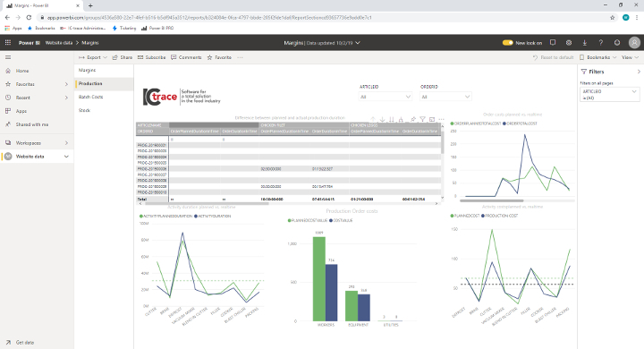Switch to the Stock report page
Viewport: 644px width, 349px height.
85,110
